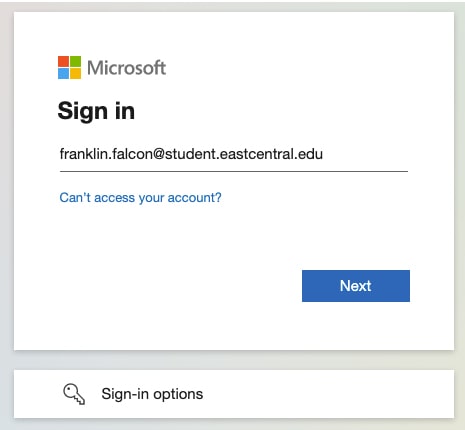This screenshot has height=430, width=465.
Task: Open the Can't access your account? link
Action: coord(140,198)
